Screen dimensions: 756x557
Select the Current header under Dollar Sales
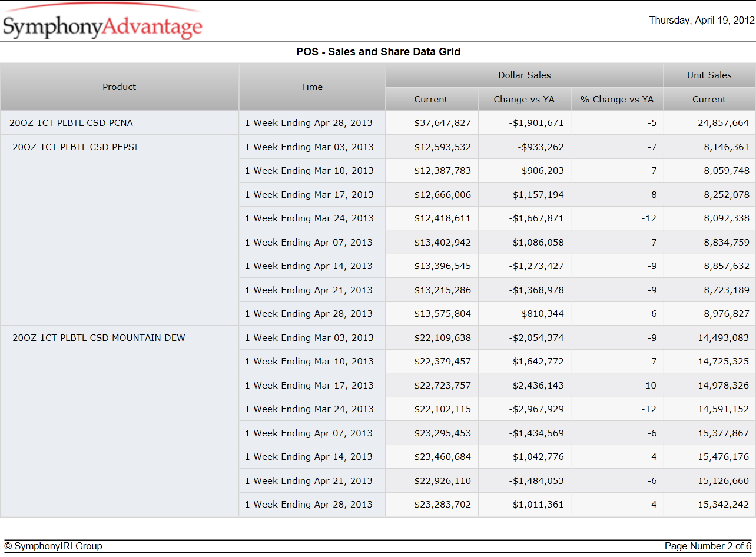tap(432, 100)
